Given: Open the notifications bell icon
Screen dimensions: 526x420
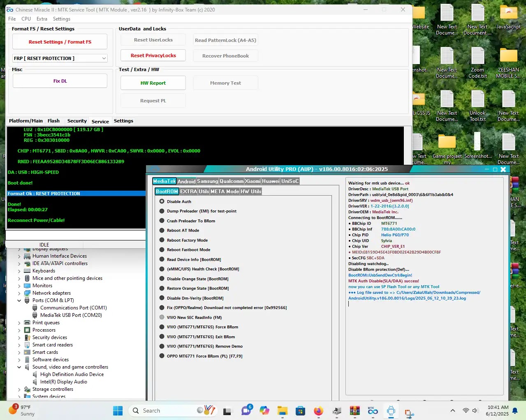Looking at the screenshot, I should click(515, 411).
